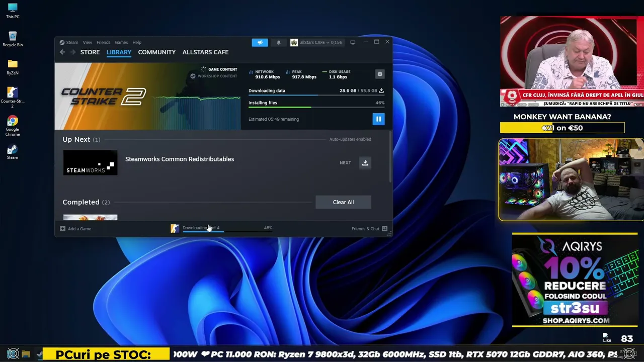The width and height of the screenshot is (644, 362).
Task: Click the NETWORK speed stat
Action: coord(265,74)
